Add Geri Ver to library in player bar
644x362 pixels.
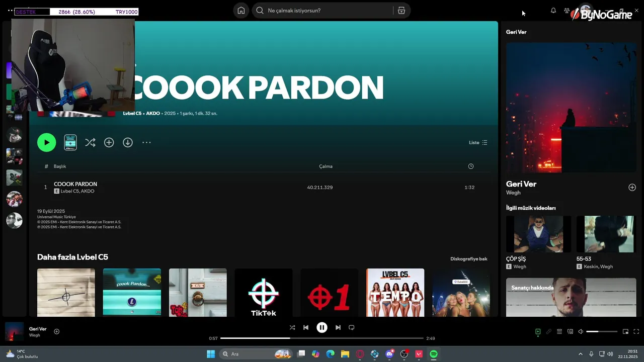[57, 331]
